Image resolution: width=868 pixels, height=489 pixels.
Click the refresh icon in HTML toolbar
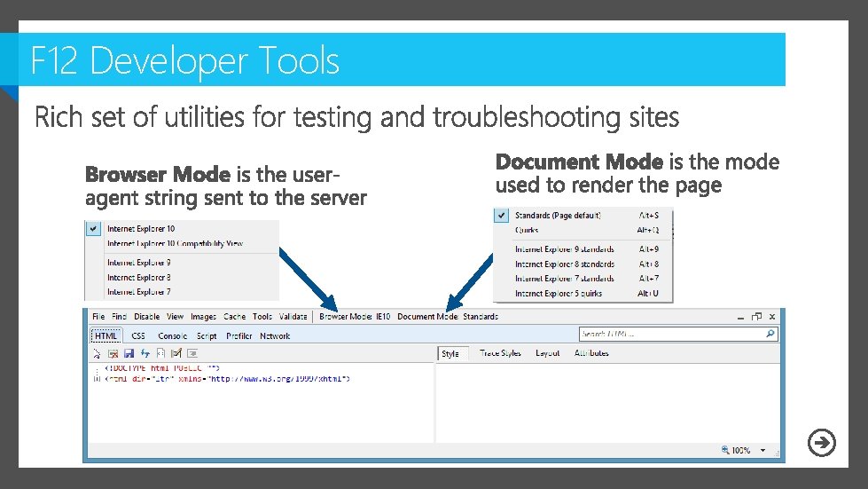point(145,353)
